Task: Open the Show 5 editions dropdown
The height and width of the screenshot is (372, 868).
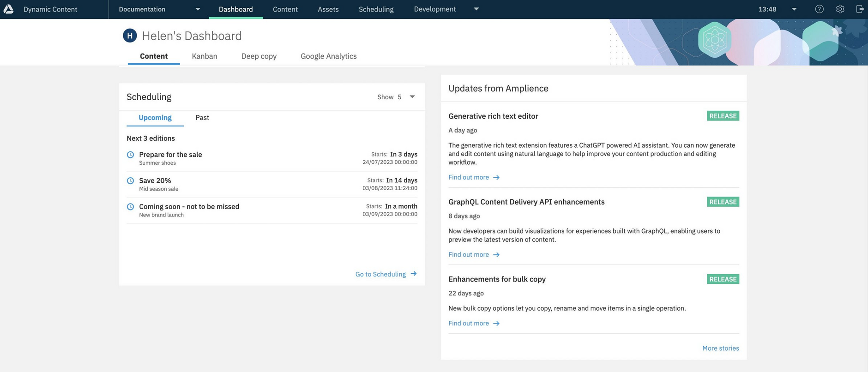Action: click(x=412, y=97)
